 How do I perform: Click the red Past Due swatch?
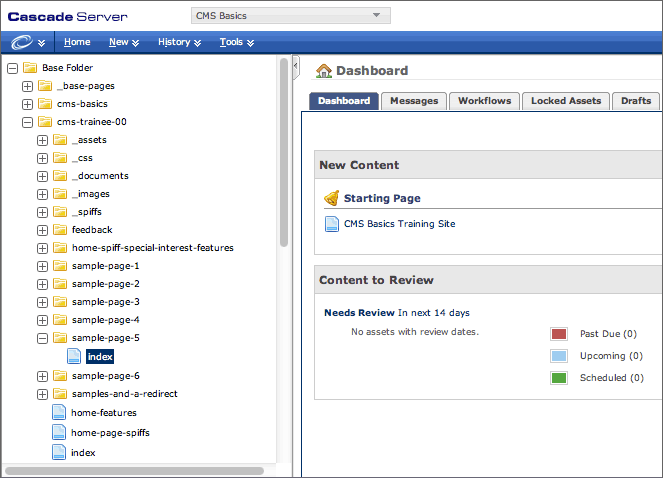tap(559, 334)
